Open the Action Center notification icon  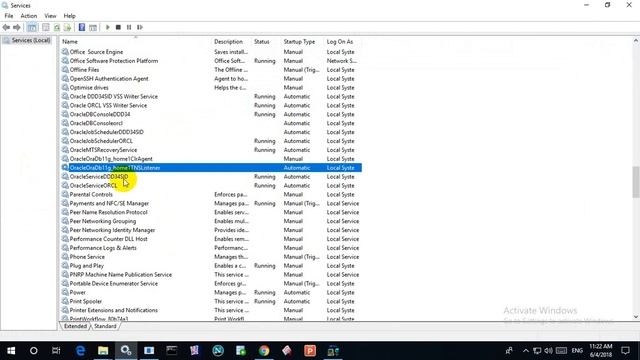[625, 351]
